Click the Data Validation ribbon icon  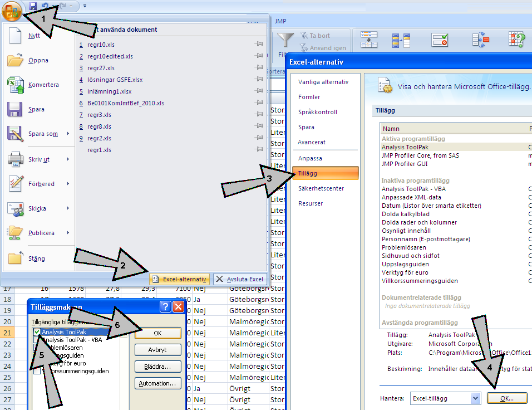(440, 40)
